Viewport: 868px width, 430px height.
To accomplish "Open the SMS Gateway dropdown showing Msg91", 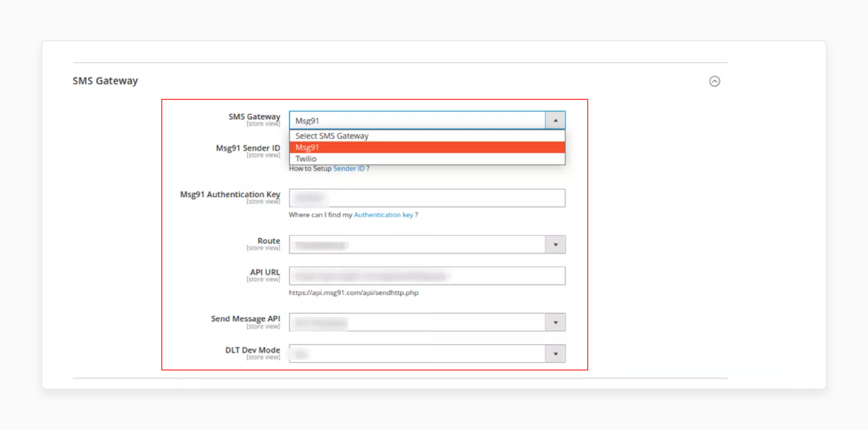I will click(x=427, y=120).
